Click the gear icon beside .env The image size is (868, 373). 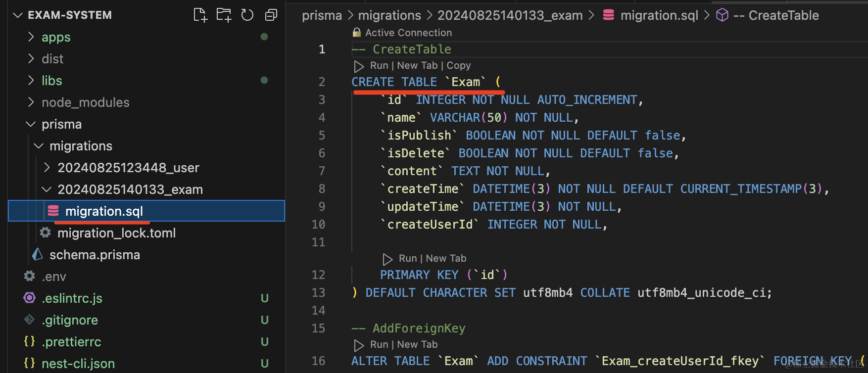tap(30, 276)
